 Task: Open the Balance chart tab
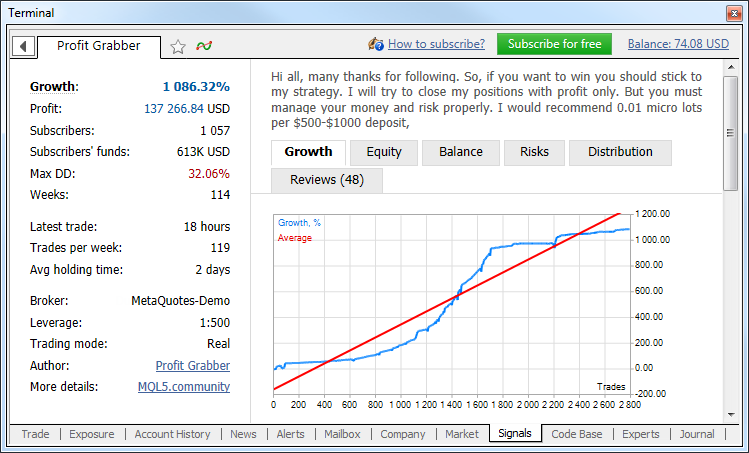click(x=460, y=152)
